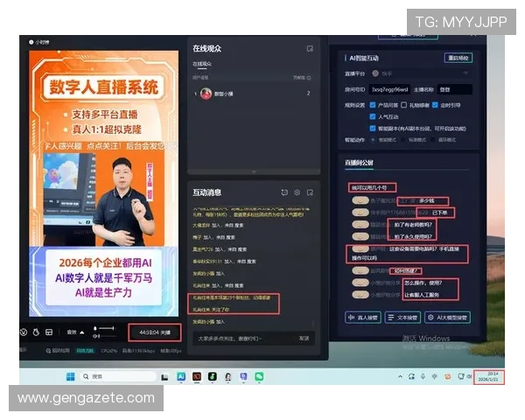Screen dimensions: 525x420
Task: Click the 主播名称 anchor name field
Action: click(455, 89)
